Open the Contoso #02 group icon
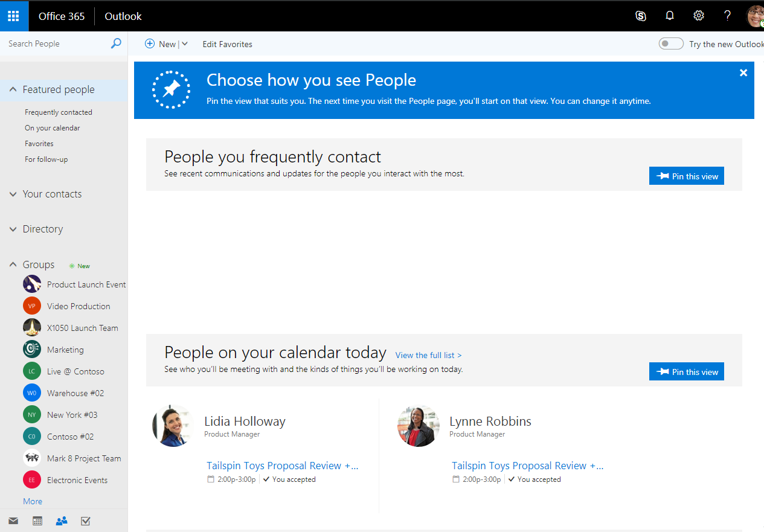Viewport: 764px width, 532px height. (32, 436)
